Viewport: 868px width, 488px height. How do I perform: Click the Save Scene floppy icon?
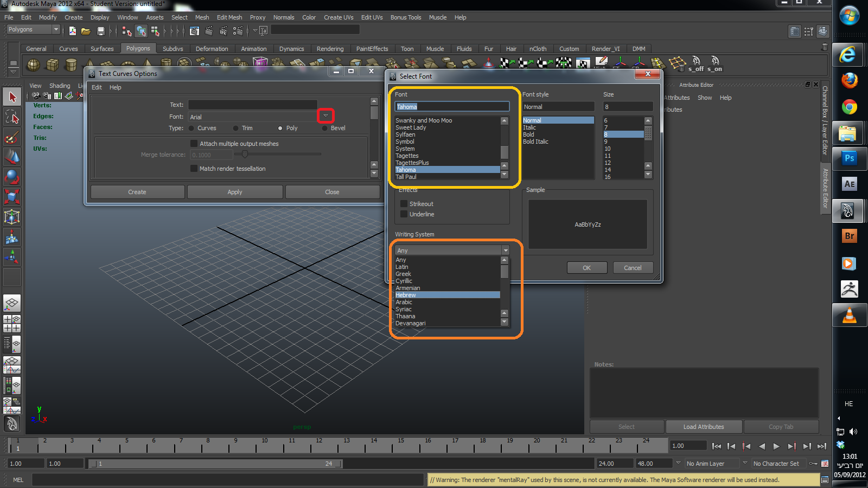[100, 31]
